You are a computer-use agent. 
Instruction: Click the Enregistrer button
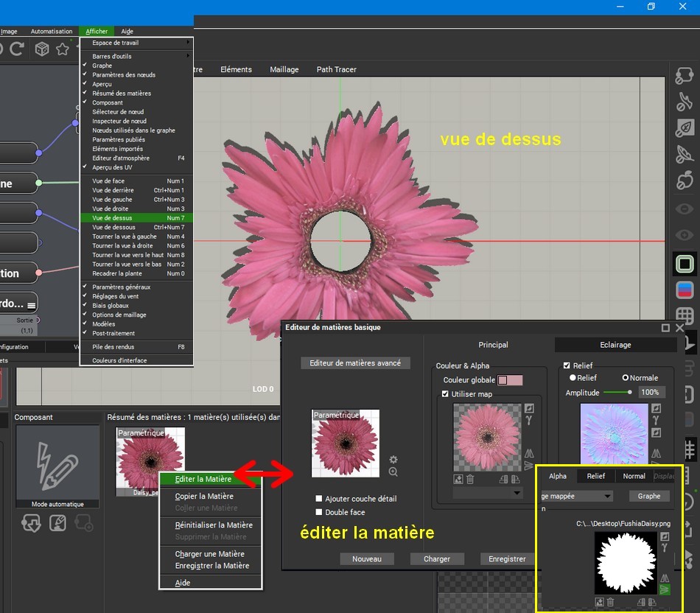(x=507, y=558)
